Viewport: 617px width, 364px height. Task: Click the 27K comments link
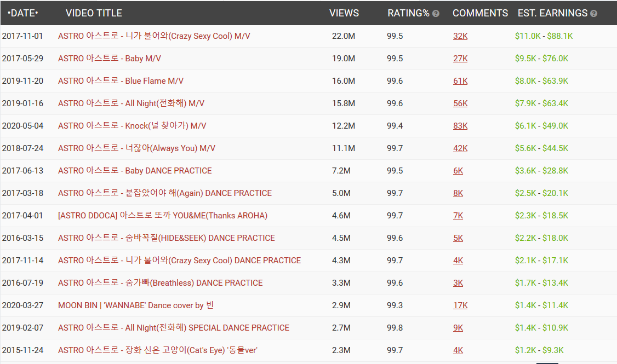click(460, 58)
